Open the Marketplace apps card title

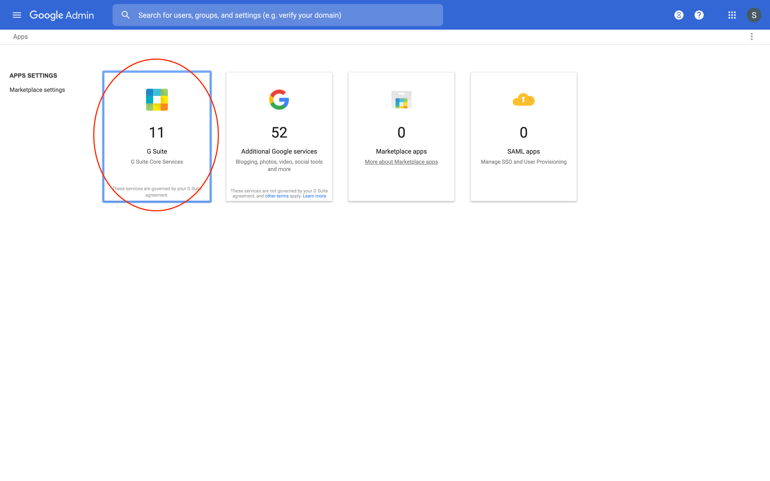[x=401, y=151]
